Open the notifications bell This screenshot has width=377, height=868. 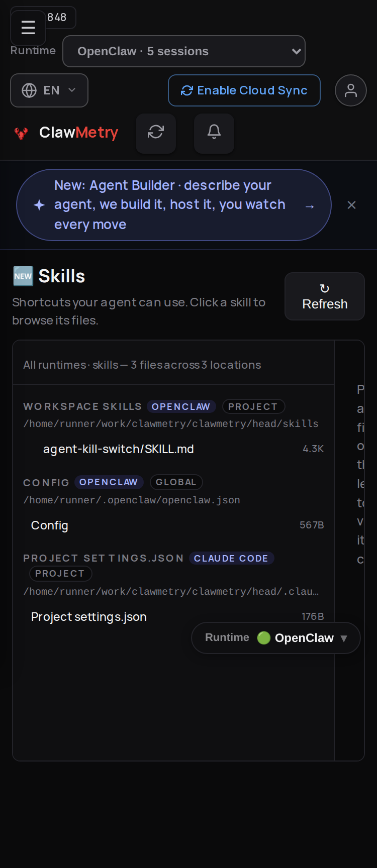[214, 132]
